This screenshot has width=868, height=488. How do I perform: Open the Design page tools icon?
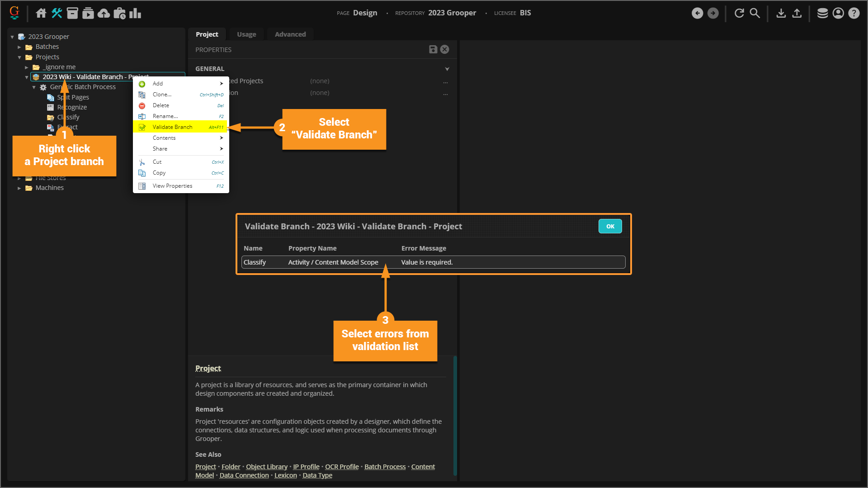57,13
